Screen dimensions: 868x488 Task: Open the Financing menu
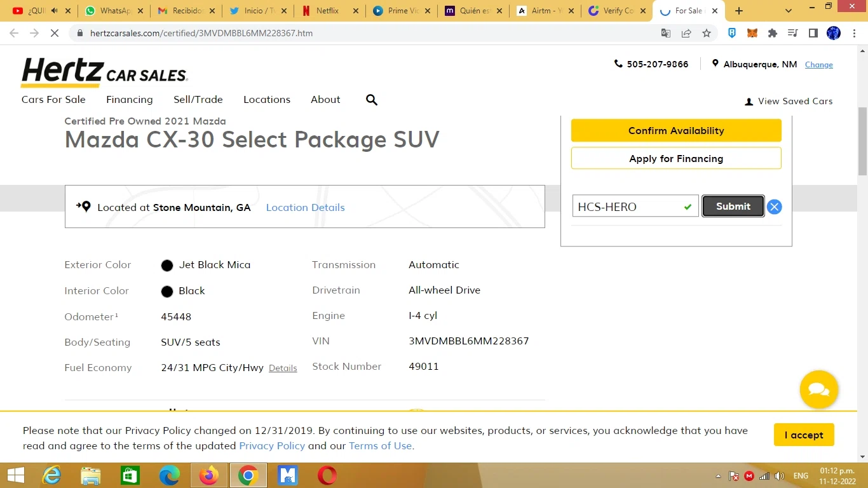[x=130, y=100]
